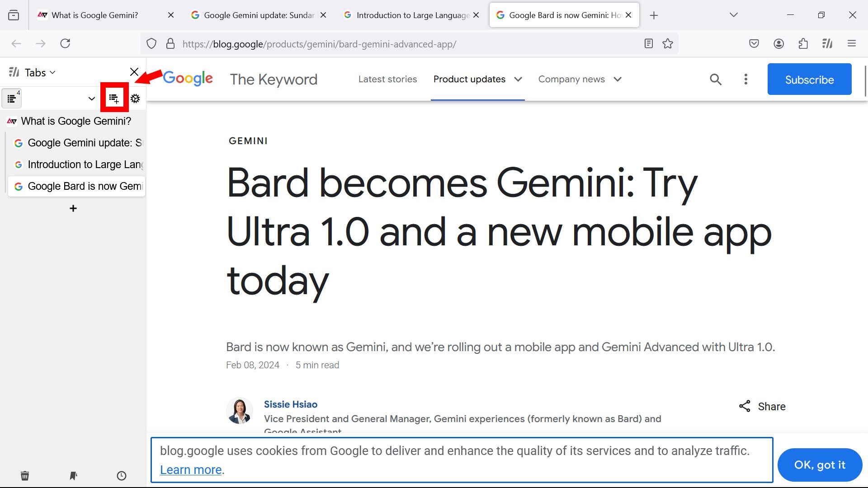868x488 pixels.
Task: Click the Share icon near Sissie Hsiao
Action: (x=745, y=406)
